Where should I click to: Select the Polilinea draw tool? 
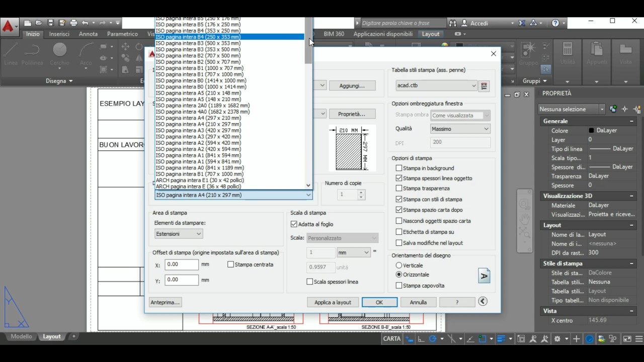click(x=32, y=54)
